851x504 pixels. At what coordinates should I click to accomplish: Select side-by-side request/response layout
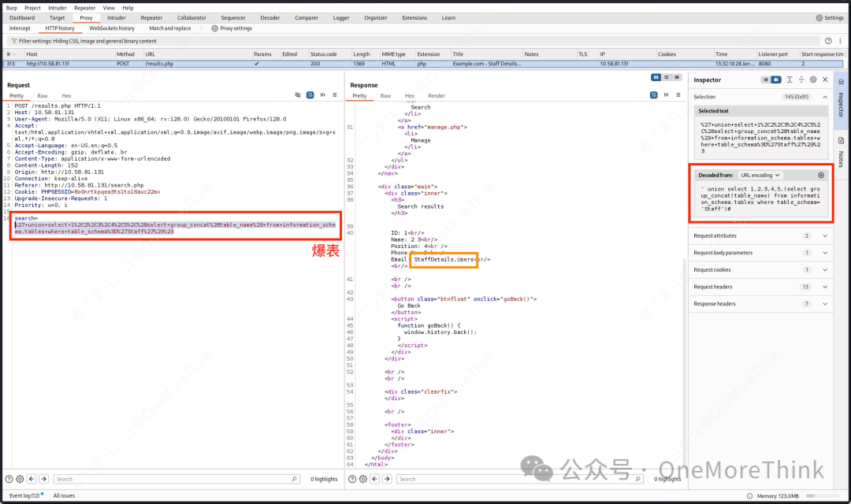click(656, 78)
